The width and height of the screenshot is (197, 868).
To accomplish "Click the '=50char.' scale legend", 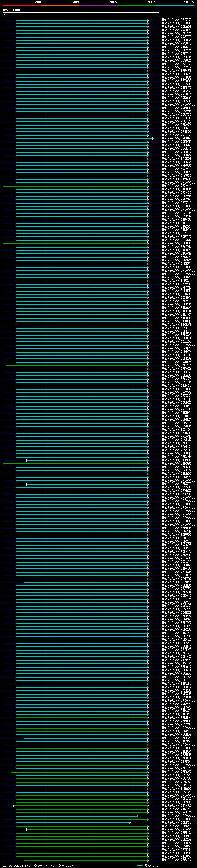I will point(151,866).
